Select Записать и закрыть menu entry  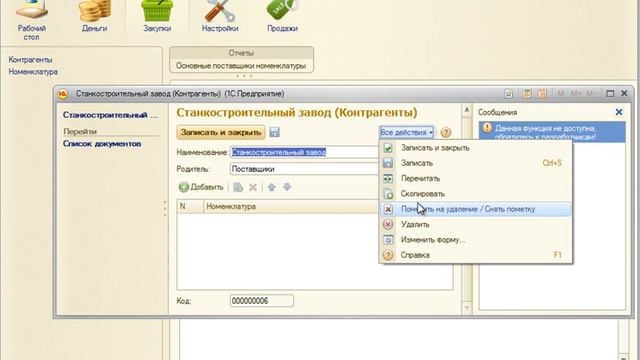click(476, 148)
